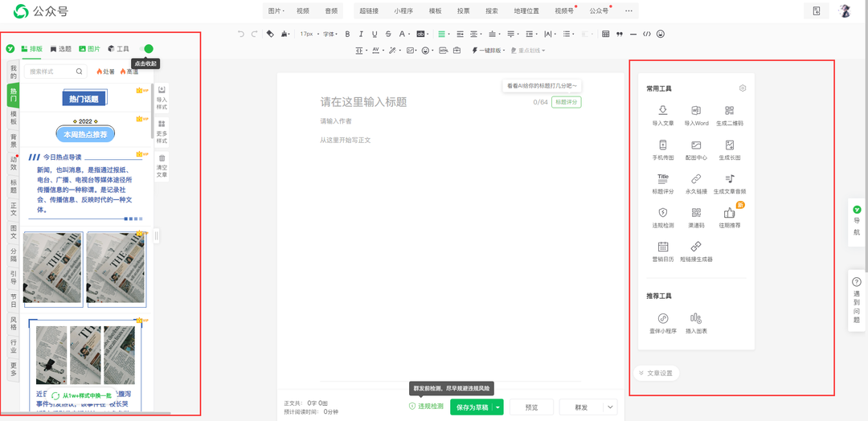Image resolution: width=868 pixels, height=421 pixels.
Task: Open 永久链接 tool
Action: tap(696, 184)
